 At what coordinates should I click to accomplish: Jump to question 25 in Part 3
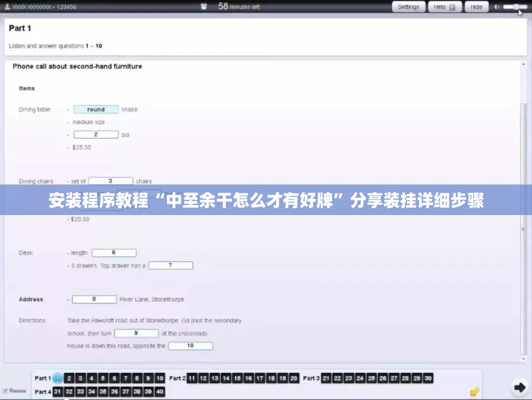(371, 378)
